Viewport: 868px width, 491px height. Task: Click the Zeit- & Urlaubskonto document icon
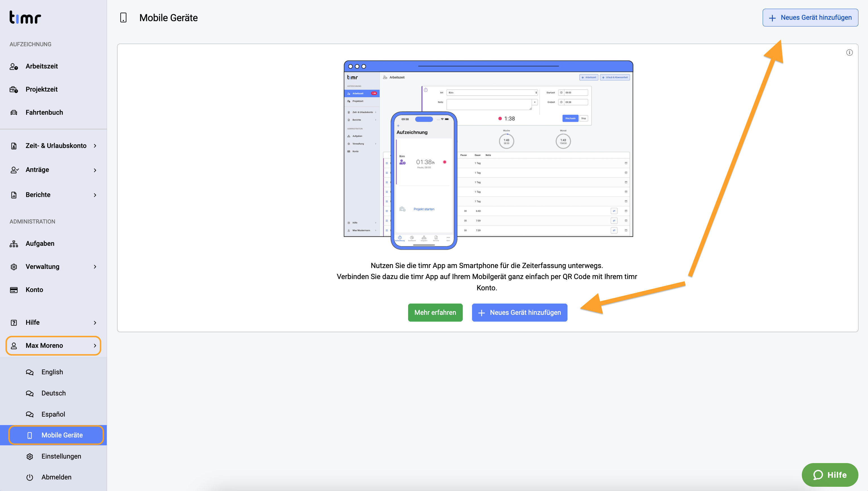14,146
